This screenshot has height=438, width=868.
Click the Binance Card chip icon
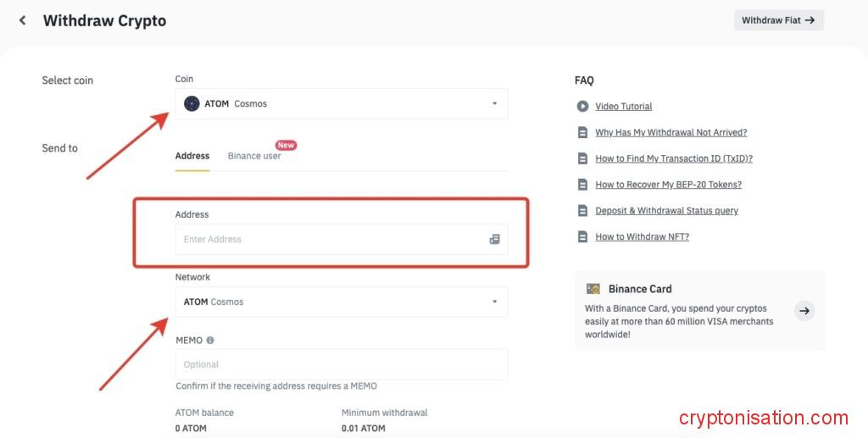point(593,289)
